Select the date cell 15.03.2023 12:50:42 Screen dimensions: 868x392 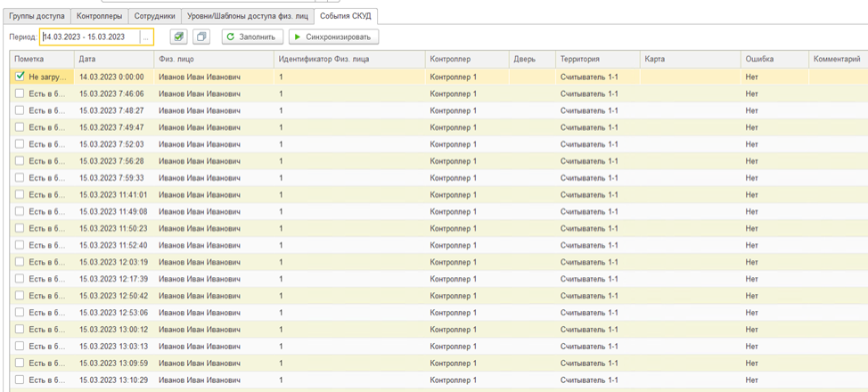click(113, 295)
